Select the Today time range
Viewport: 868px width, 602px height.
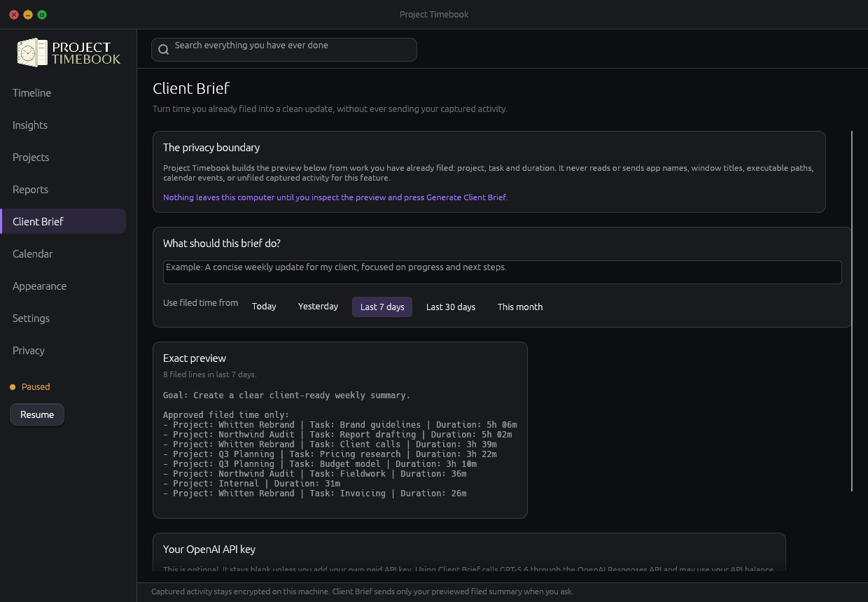pyautogui.click(x=264, y=307)
